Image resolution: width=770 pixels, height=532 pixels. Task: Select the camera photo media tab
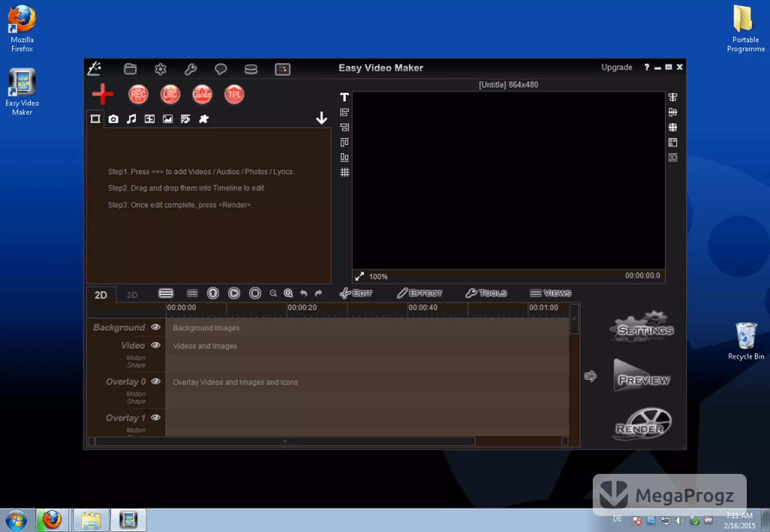point(113,119)
